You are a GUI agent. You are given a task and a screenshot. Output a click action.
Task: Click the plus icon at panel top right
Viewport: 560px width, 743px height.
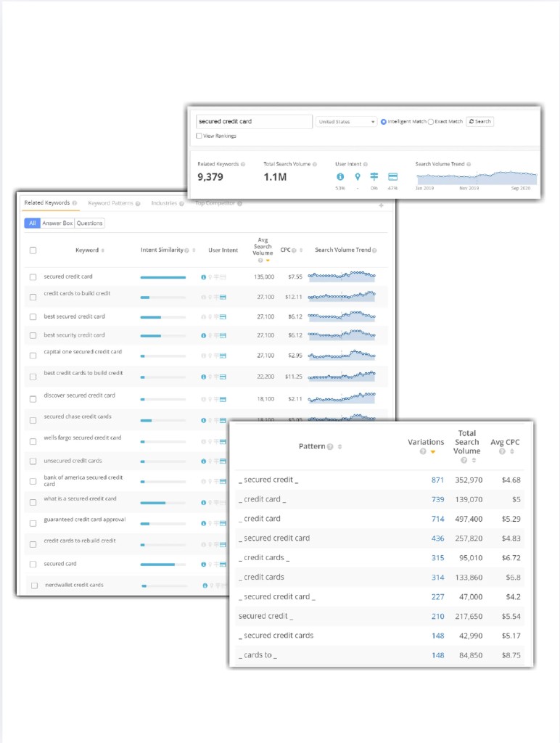pyautogui.click(x=381, y=205)
